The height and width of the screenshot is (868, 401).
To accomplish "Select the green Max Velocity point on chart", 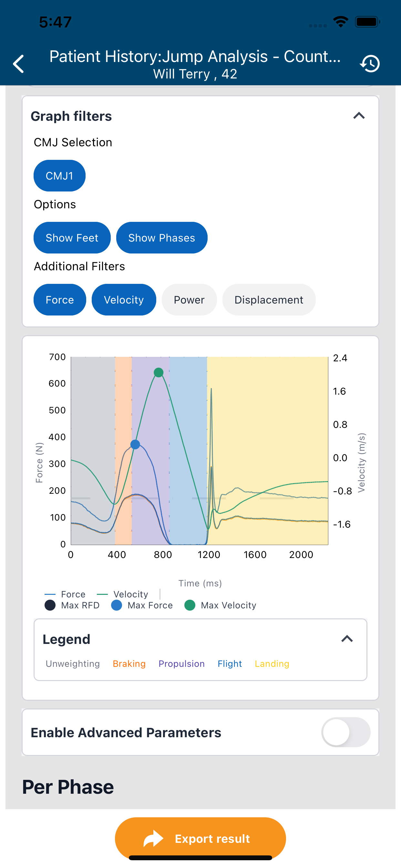I will coord(159,372).
